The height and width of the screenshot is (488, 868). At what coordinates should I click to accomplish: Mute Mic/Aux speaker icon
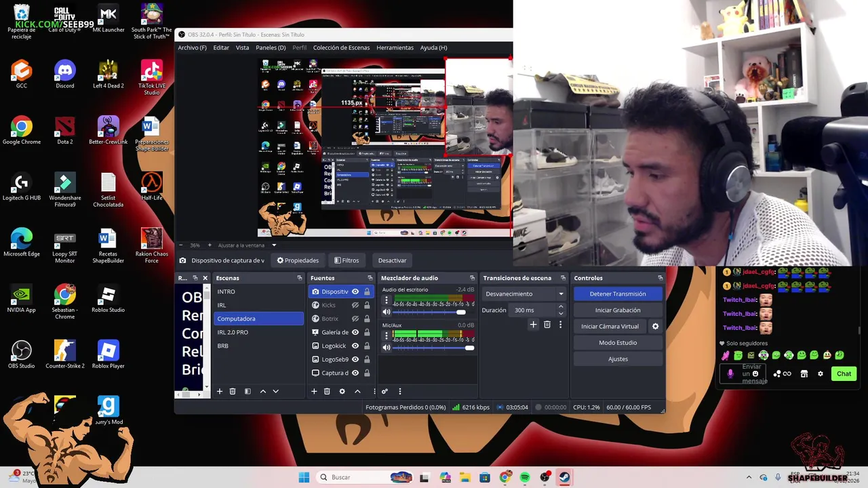click(x=387, y=348)
